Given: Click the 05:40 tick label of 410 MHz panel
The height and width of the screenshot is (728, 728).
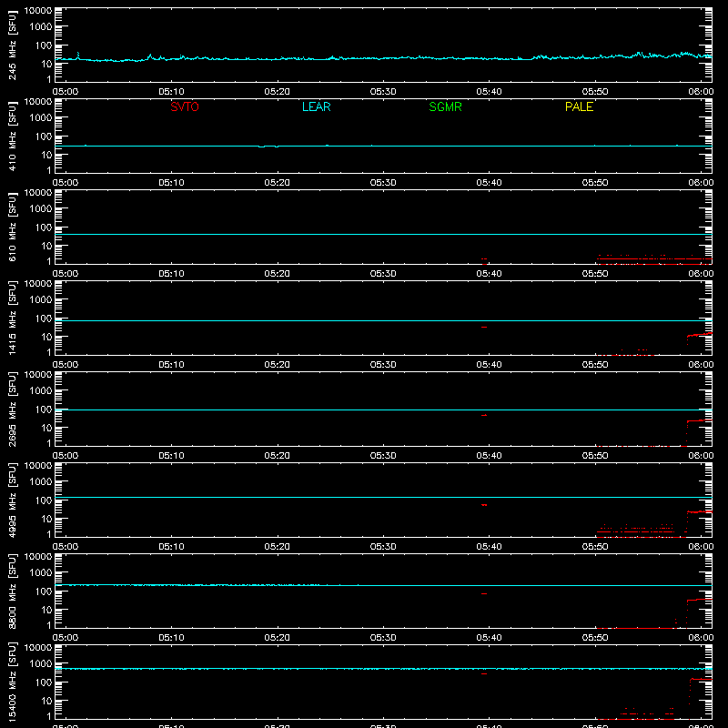Looking at the screenshot, I should [489, 183].
